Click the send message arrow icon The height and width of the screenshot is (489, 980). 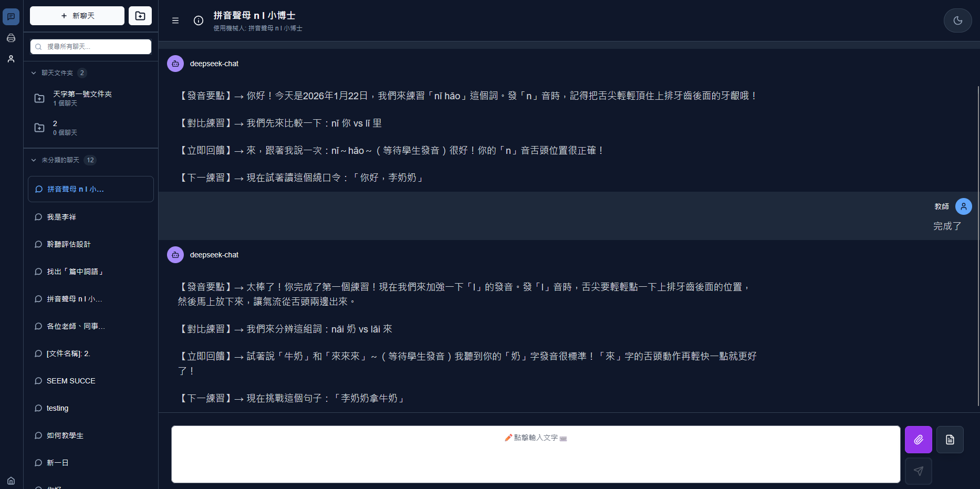(x=918, y=471)
